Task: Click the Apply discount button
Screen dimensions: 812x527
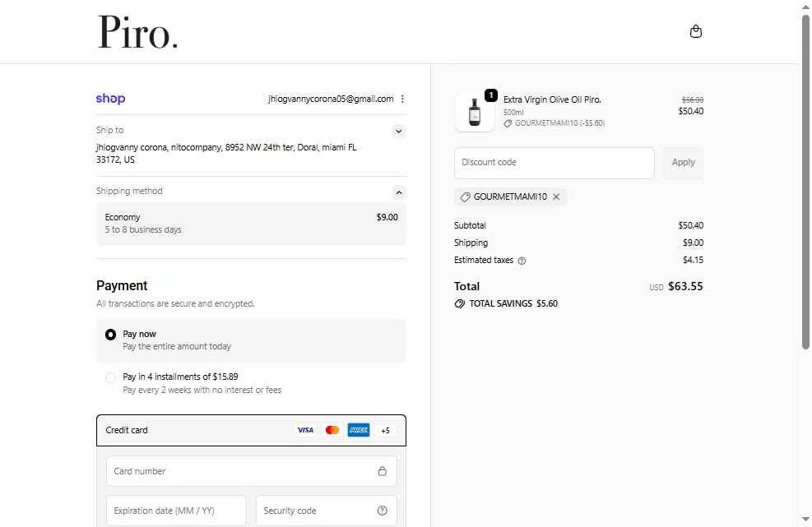Action: [x=683, y=163]
